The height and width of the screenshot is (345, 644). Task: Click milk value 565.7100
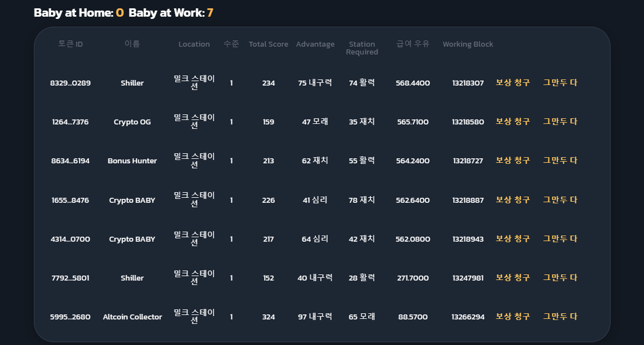[x=413, y=122]
